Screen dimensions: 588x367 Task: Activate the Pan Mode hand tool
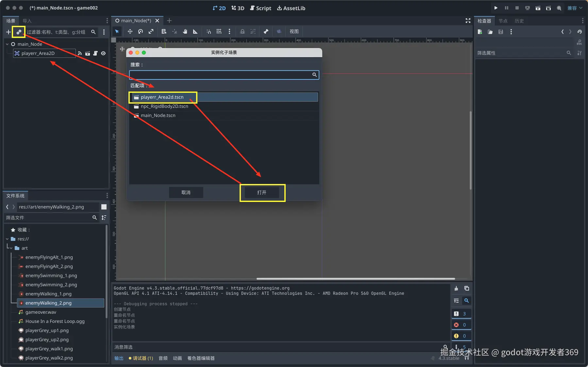pos(185,31)
